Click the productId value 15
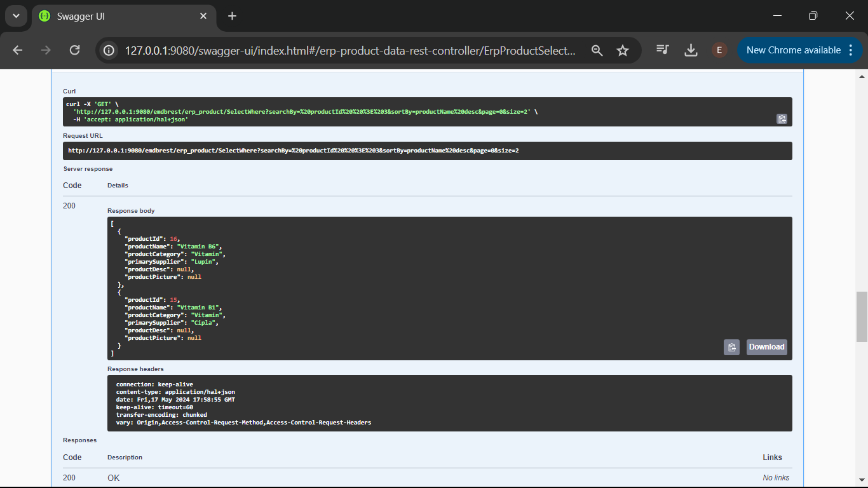The image size is (868, 488). tap(173, 300)
